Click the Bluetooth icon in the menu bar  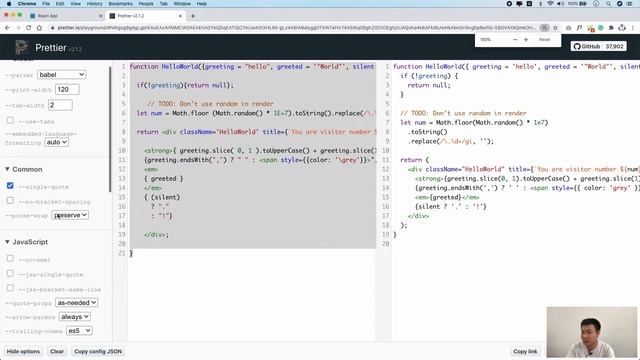coord(540,4)
